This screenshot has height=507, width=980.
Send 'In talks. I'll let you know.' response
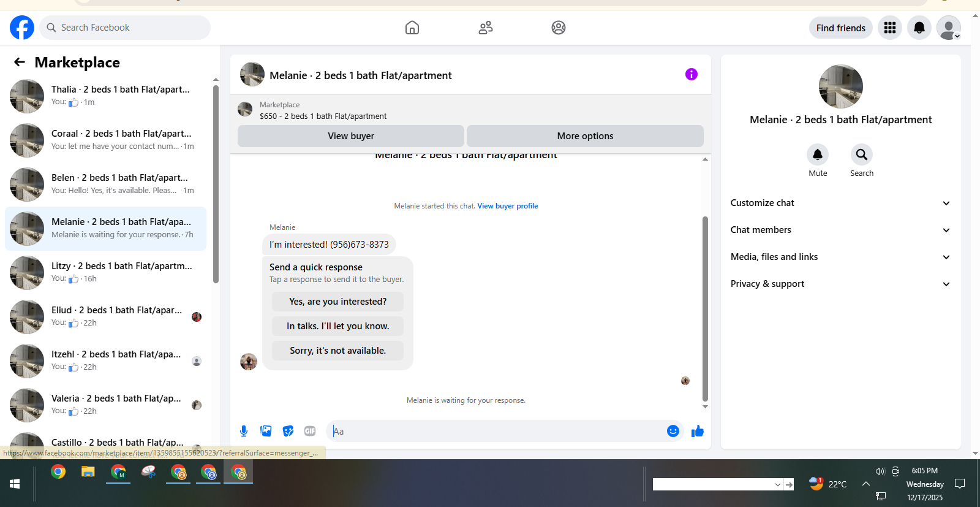coord(338,326)
